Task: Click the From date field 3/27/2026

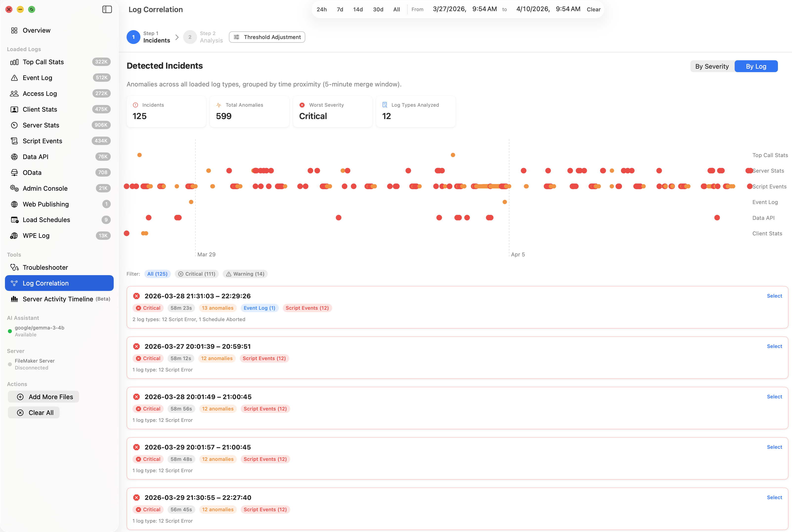Action: click(x=449, y=9)
